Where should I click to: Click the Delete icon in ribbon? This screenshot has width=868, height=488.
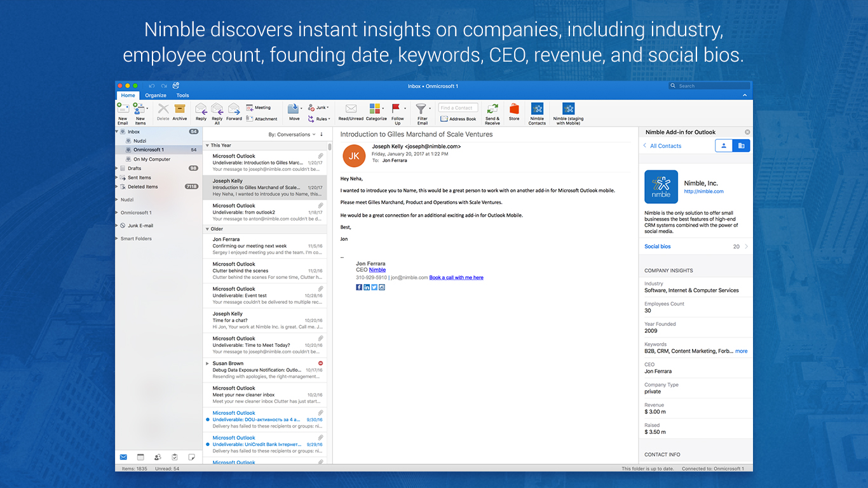point(163,109)
